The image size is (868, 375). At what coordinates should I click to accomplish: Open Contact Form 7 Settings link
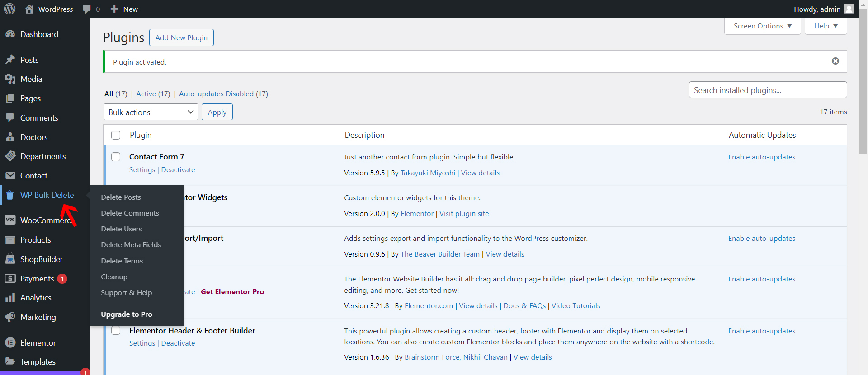pos(142,170)
